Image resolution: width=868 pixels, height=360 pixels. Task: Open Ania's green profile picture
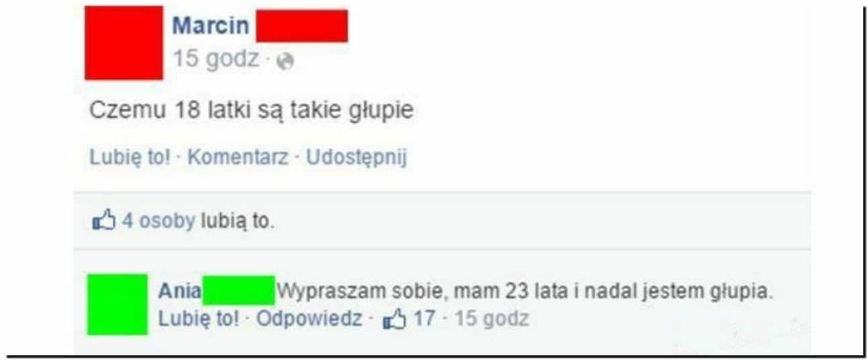[117, 304]
